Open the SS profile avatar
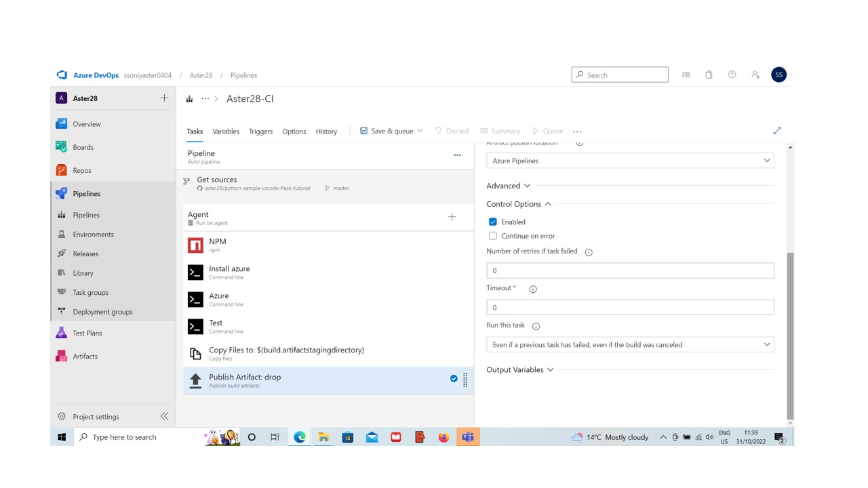The width and height of the screenshot is (868, 488). pyautogui.click(x=778, y=75)
